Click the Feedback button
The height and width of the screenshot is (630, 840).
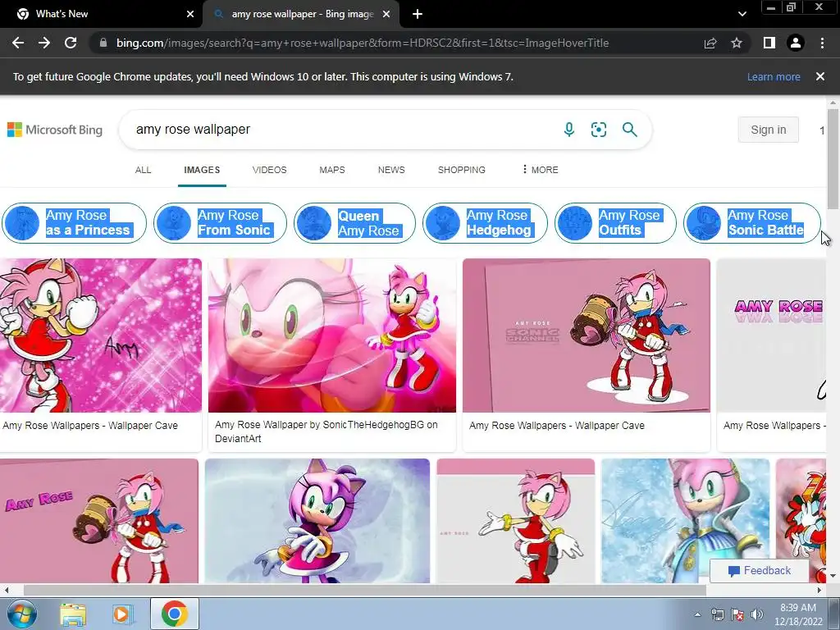click(x=759, y=571)
